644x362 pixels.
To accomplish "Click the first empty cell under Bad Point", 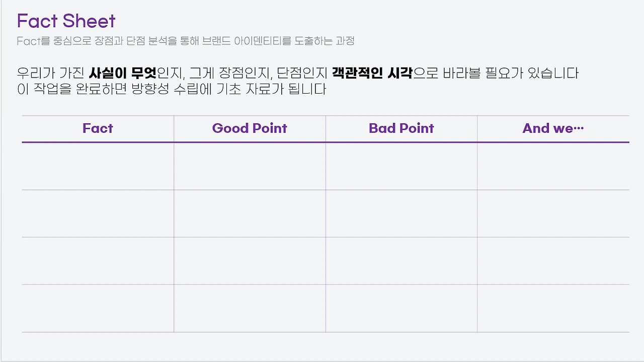I will [x=401, y=166].
